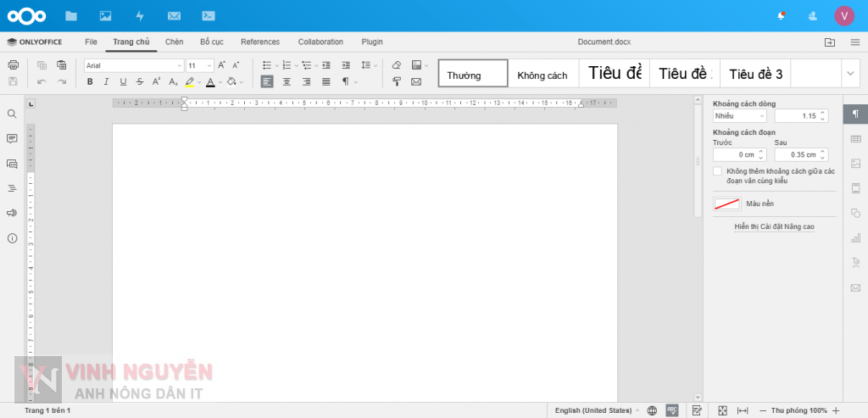Toggle spell checking in the status bar

[671, 410]
